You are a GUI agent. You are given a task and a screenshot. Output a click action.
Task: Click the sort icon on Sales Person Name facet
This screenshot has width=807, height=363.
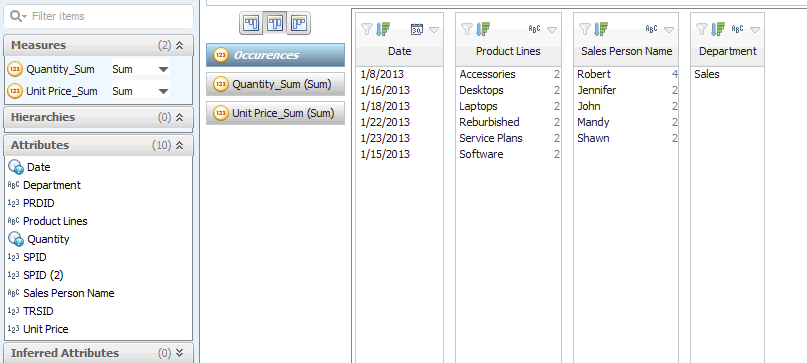click(600, 29)
